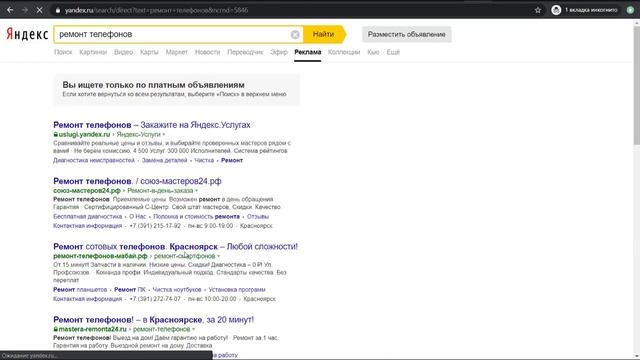Open the Коллекции tab
The width and height of the screenshot is (640, 360).
click(x=344, y=52)
